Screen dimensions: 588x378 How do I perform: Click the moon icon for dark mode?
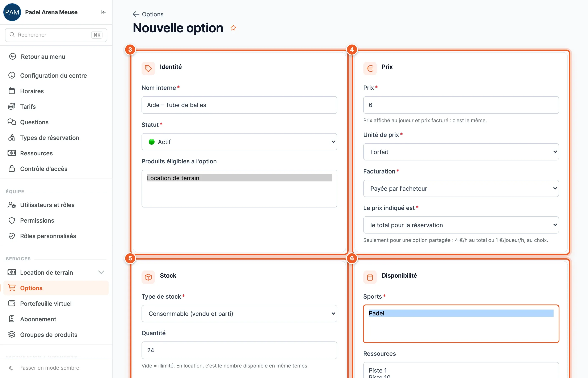tap(11, 368)
